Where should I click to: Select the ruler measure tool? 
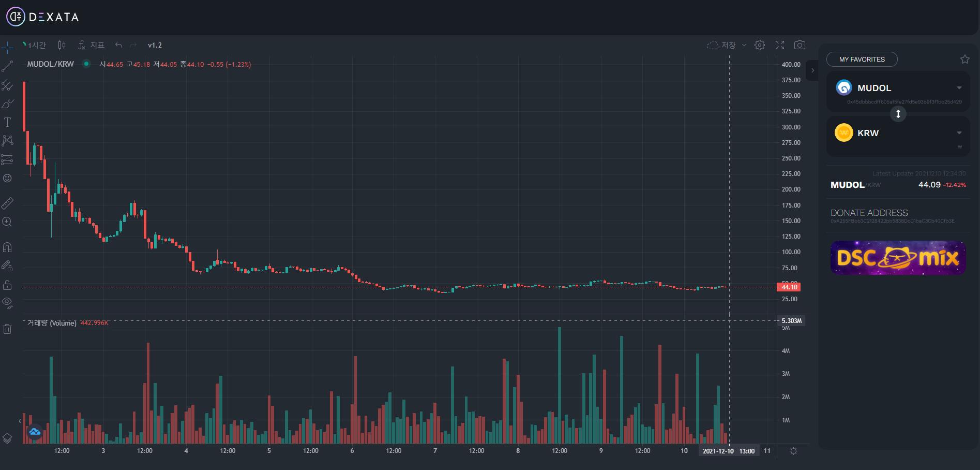(x=7, y=203)
